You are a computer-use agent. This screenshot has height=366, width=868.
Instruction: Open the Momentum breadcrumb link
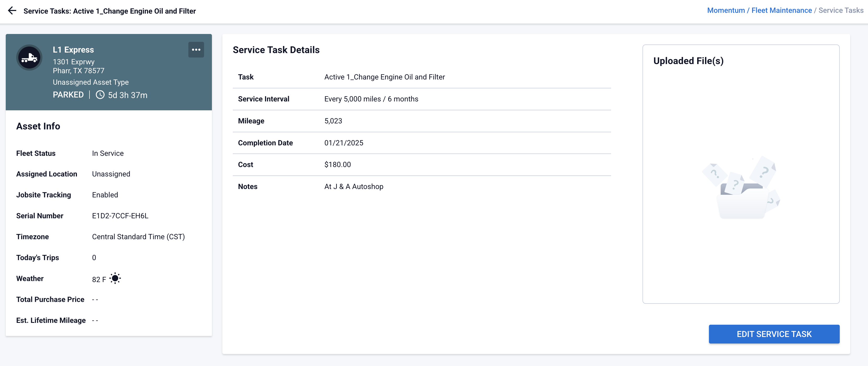[x=725, y=10]
